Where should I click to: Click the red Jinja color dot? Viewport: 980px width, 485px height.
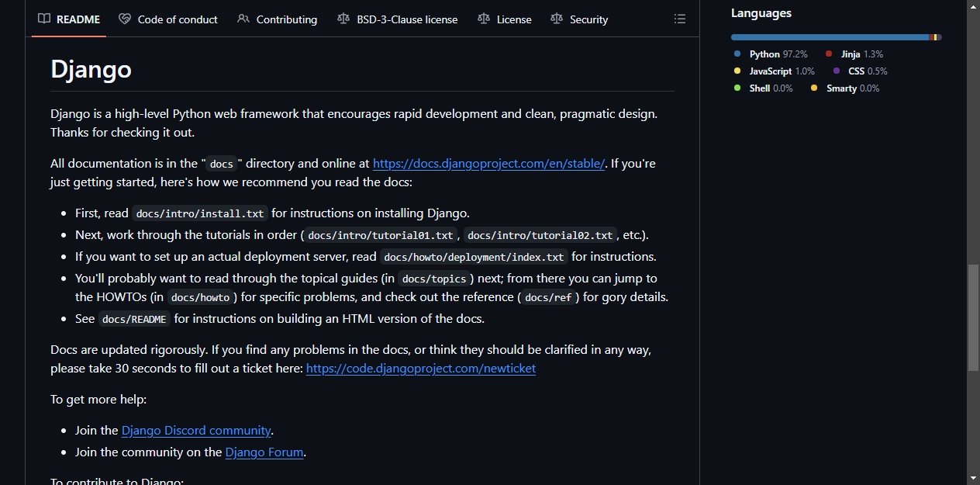pyautogui.click(x=829, y=54)
